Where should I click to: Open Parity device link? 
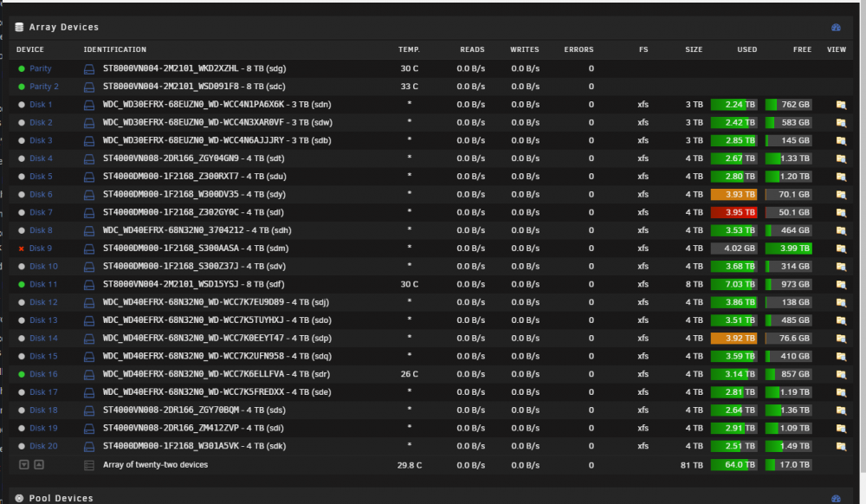[41, 68]
